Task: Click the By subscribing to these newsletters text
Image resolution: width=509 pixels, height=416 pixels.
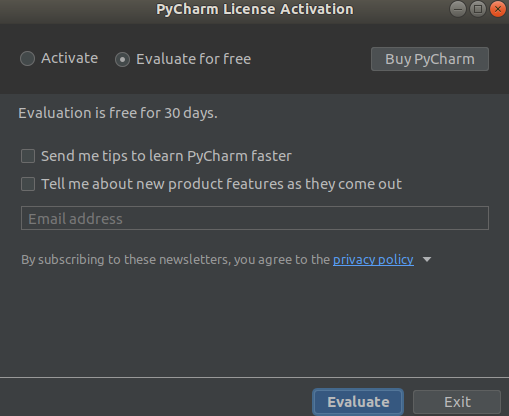Action: pyautogui.click(x=176, y=260)
